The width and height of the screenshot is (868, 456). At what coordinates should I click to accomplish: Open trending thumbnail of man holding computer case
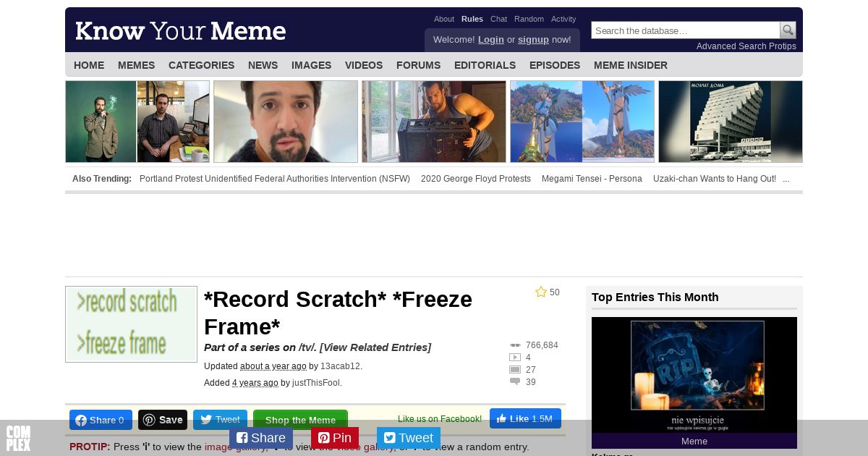(434, 122)
